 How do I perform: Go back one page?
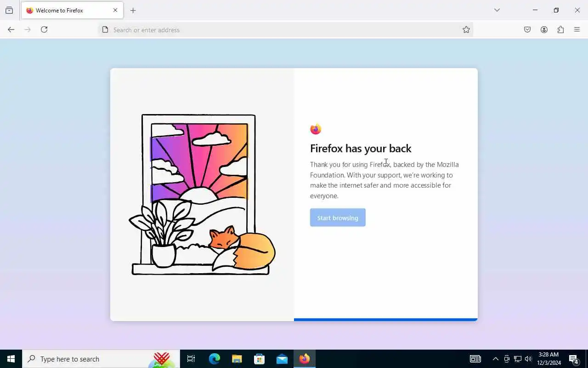[11, 29]
